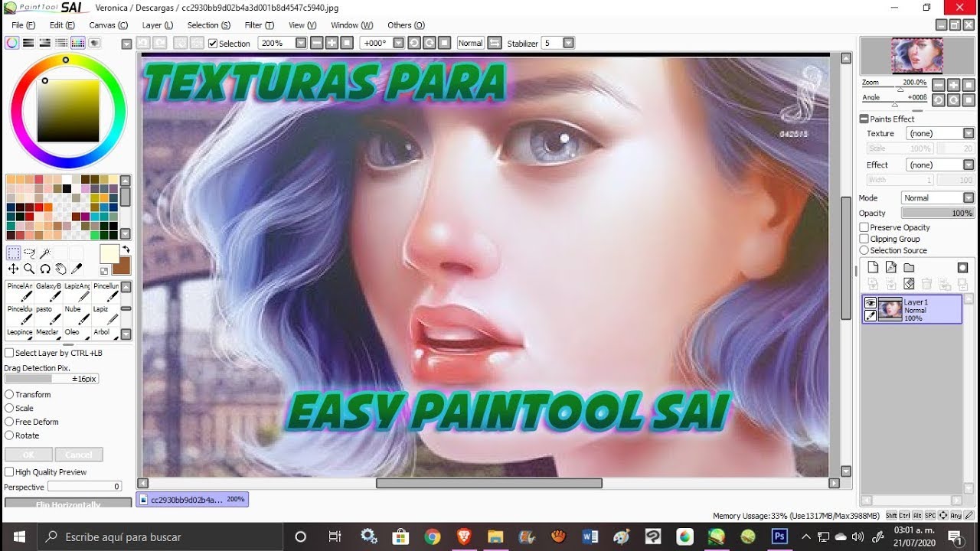Viewport: 980px width, 551px height.
Task: Click the layer mask icon in Layers panel
Action: 962,267
